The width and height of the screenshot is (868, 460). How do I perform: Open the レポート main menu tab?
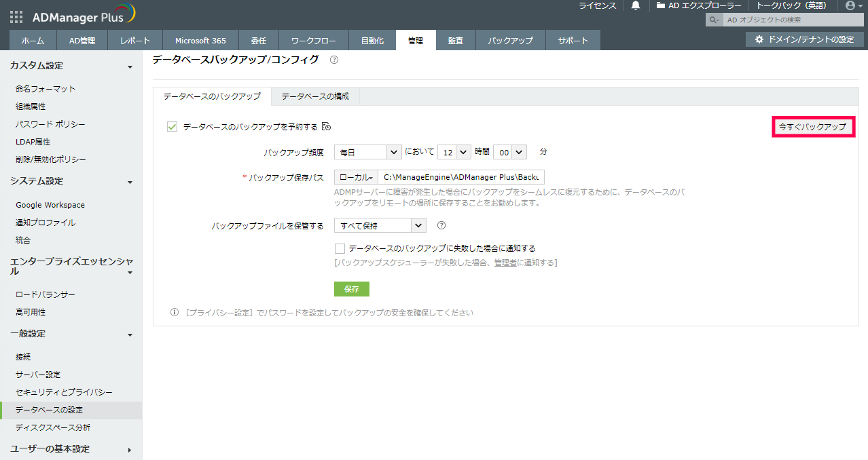pyautogui.click(x=135, y=41)
